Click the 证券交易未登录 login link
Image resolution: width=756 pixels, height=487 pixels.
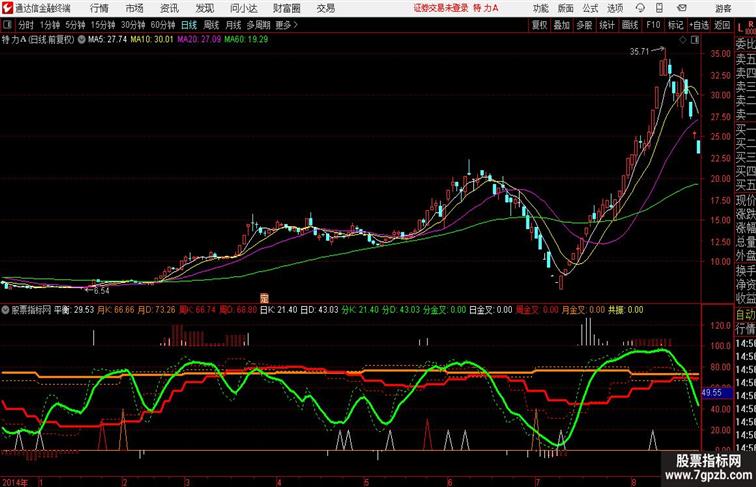[x=441, y=8]
